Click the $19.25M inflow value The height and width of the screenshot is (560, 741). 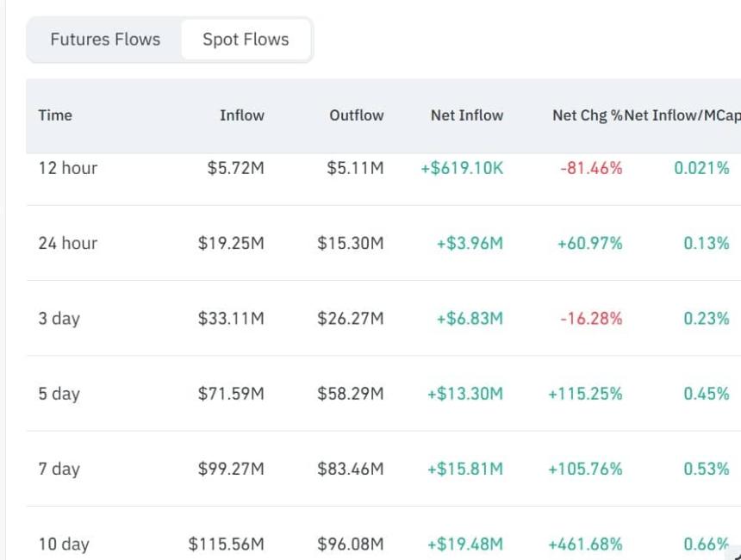(x=231, y=243)
